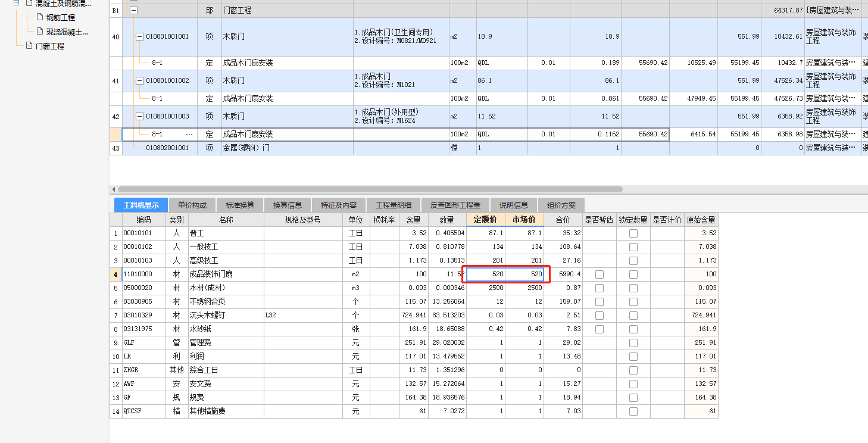Click the 定额价 column header
The height and width of the screenshot is (443, 868).
point(486,220)
